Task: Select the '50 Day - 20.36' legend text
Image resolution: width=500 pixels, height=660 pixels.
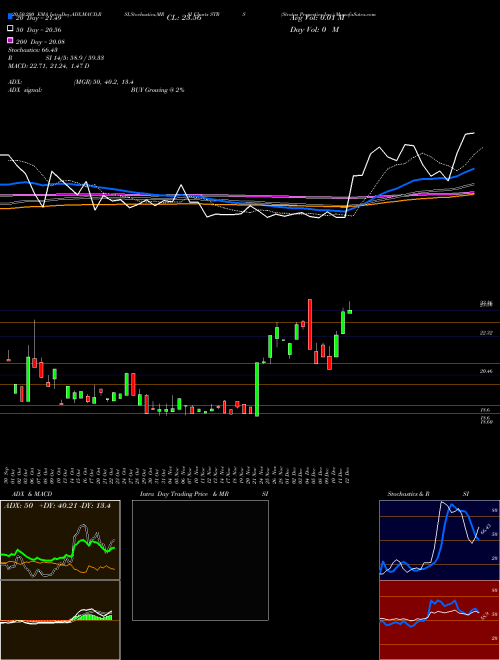Action: tap(39, 30)
